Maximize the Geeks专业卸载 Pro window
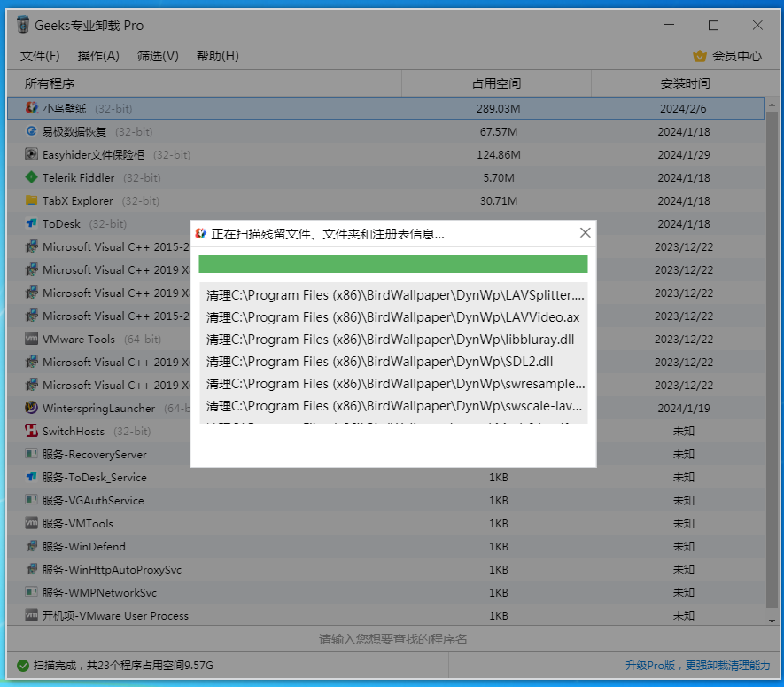Image resolution: width=784 pixels, height=687 pixels. pyautogui.click(x=713, y=25)
